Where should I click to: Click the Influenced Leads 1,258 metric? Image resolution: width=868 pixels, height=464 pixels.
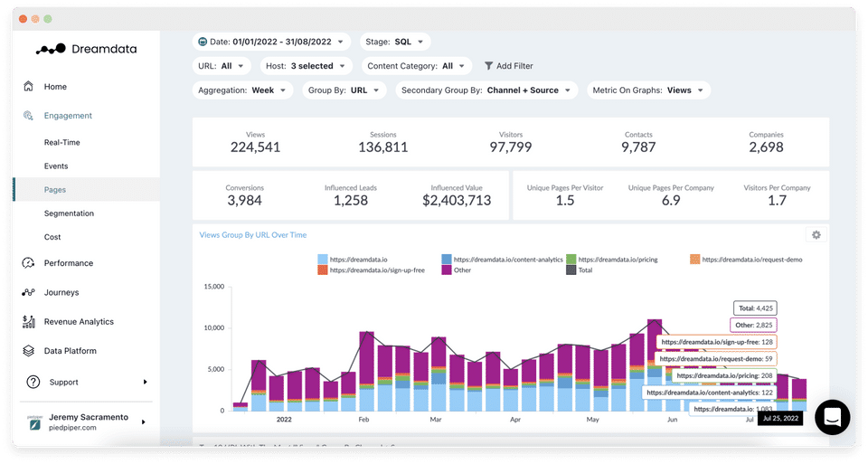(x=351, y=196)
